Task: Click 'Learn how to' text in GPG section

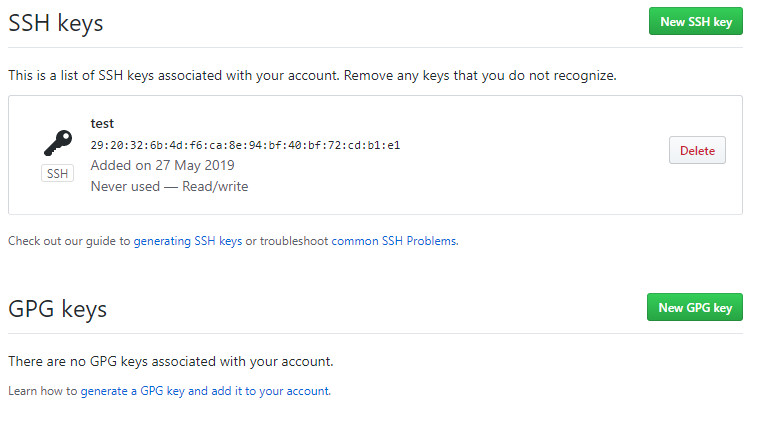Action: tap(43, 391)
